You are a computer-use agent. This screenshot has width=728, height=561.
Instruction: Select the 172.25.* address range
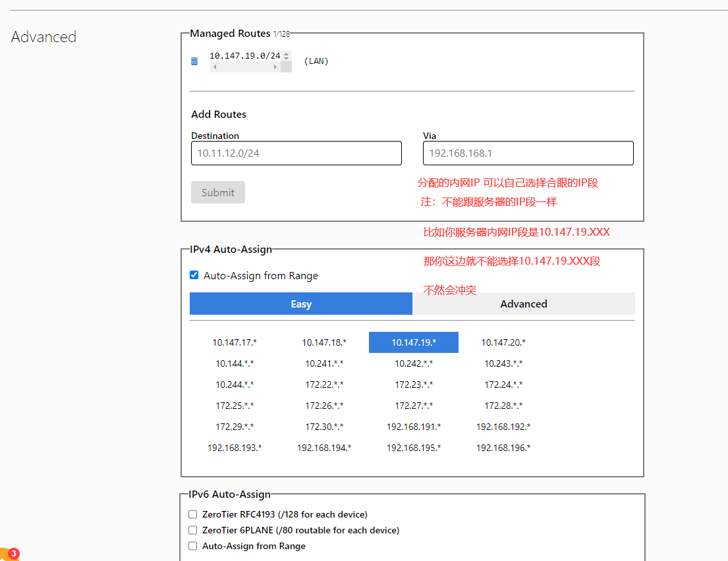coord(234,406)
